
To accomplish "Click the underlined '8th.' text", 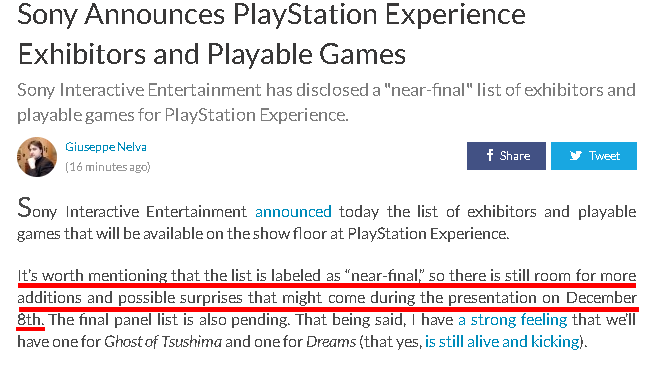I will [30, 320].
